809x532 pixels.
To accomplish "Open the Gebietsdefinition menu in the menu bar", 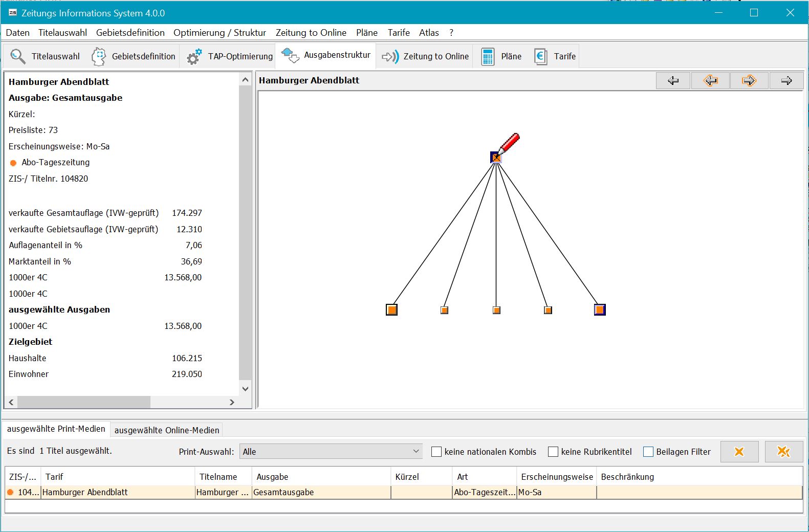I will [130, 33].
